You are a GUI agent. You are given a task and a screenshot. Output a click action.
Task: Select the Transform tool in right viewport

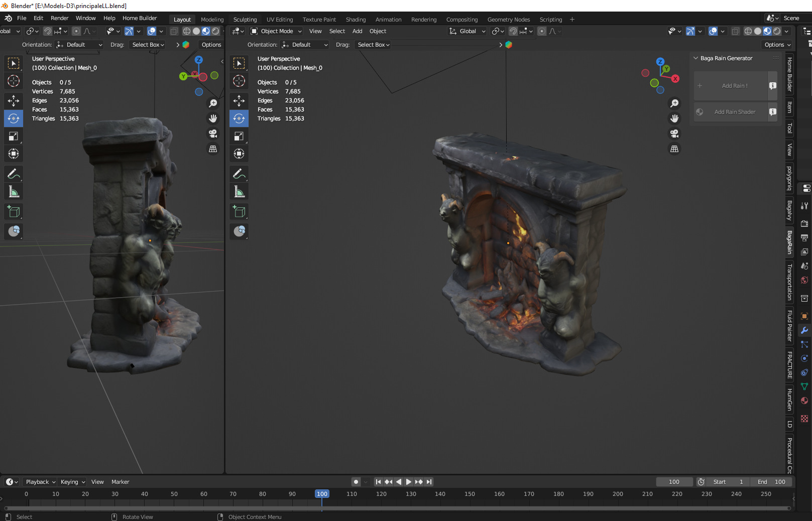pyautogui.click(x=239, y=154)
